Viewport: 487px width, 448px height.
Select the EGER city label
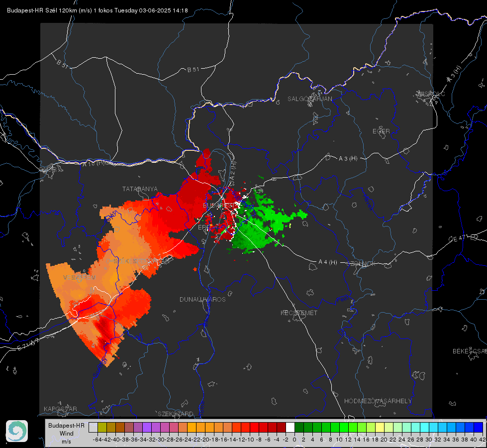pyautogui.click(x=381, y=131)
